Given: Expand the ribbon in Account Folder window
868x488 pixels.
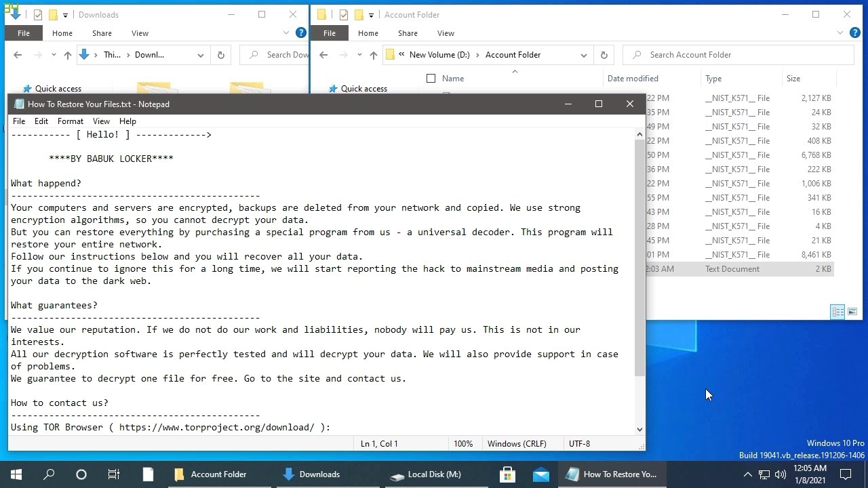Looking at the screenshot, I should point(841,33).
